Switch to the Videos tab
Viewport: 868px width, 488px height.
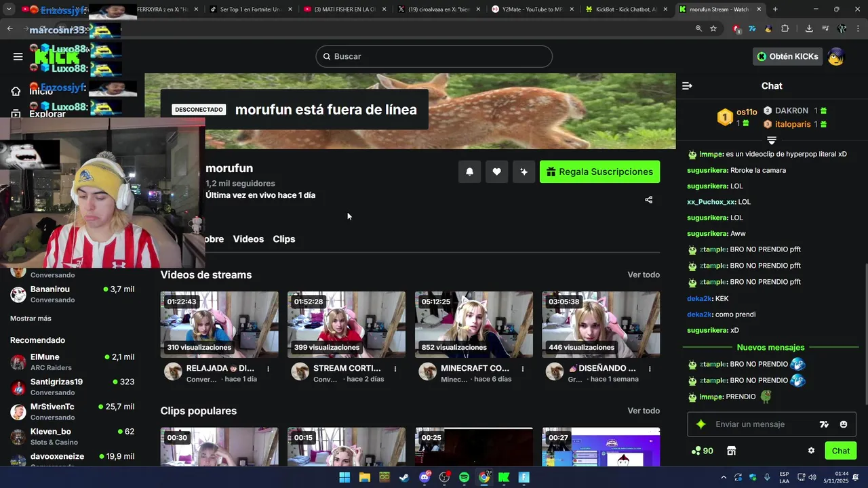(x=248, y=239)
